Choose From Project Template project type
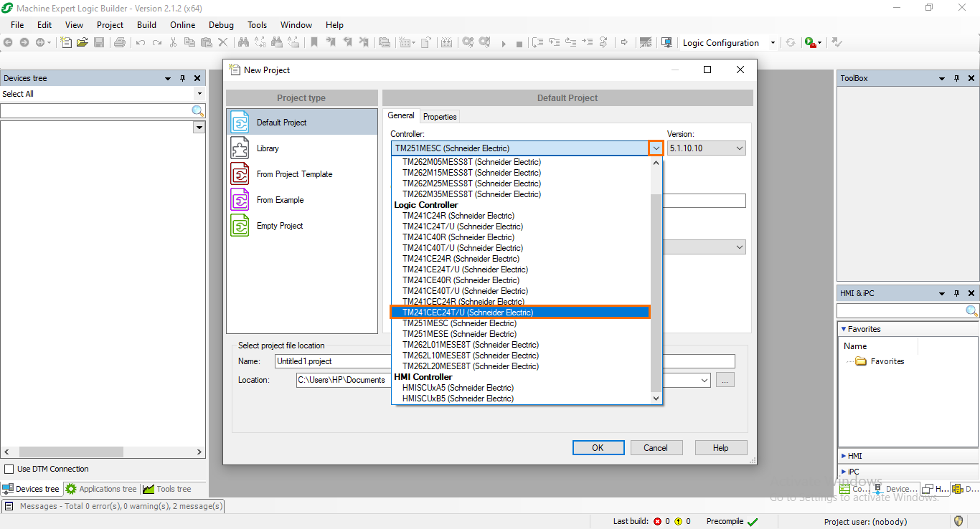This screenshot has width=980, height=529. coord(302,174)
